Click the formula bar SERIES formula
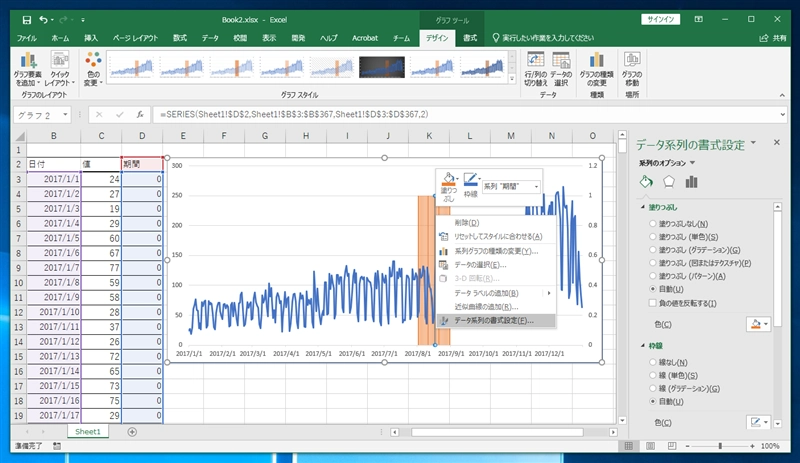The height and width of the screenshot is (463, 800). [x=294, y=115]
